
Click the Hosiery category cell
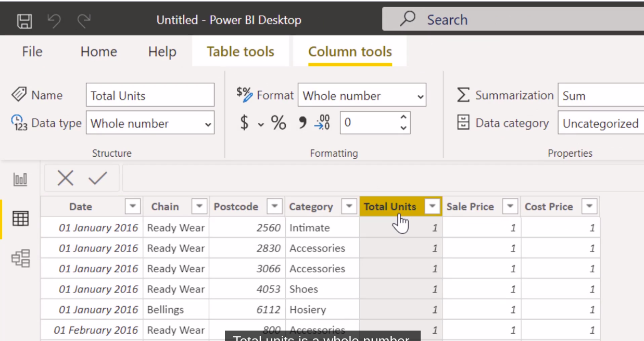322,309
